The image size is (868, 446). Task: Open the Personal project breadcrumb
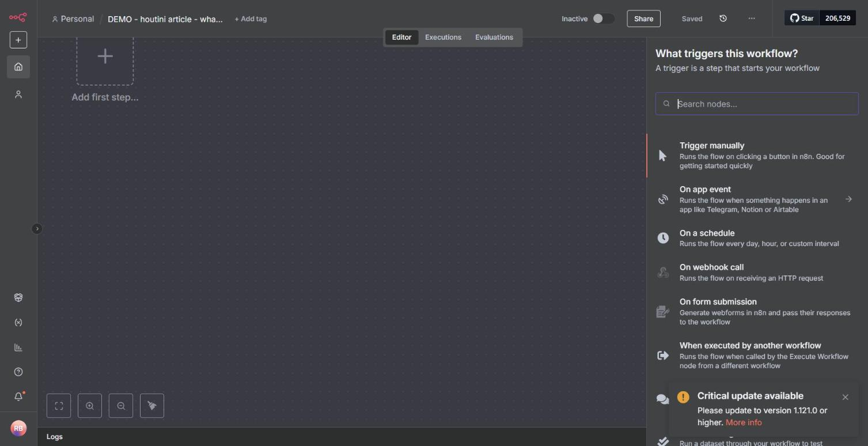pos(73,19)
